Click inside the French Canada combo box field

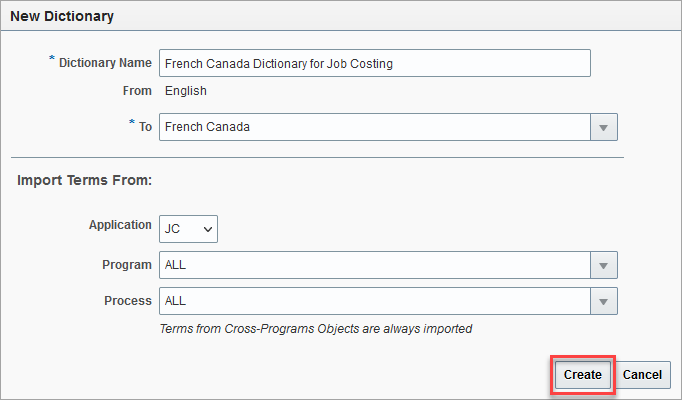click(374, 127)
